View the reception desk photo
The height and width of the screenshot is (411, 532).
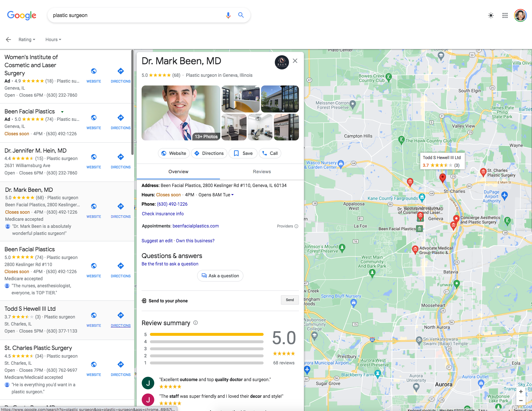tap(240, 99)
